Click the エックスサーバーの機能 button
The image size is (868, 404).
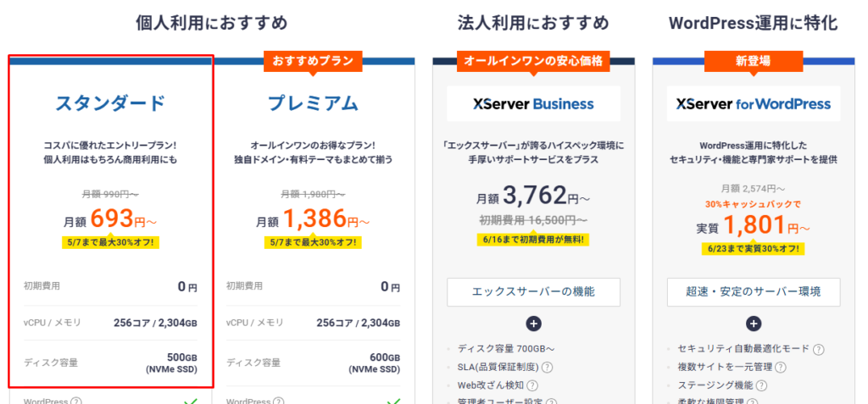point(533,292)
